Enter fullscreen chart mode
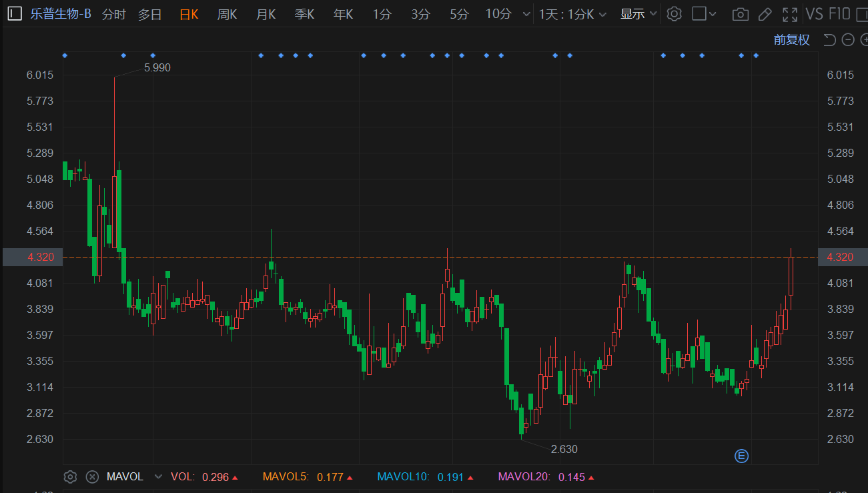The height and width of the screenshot is (493, 868). pos(790,14)
